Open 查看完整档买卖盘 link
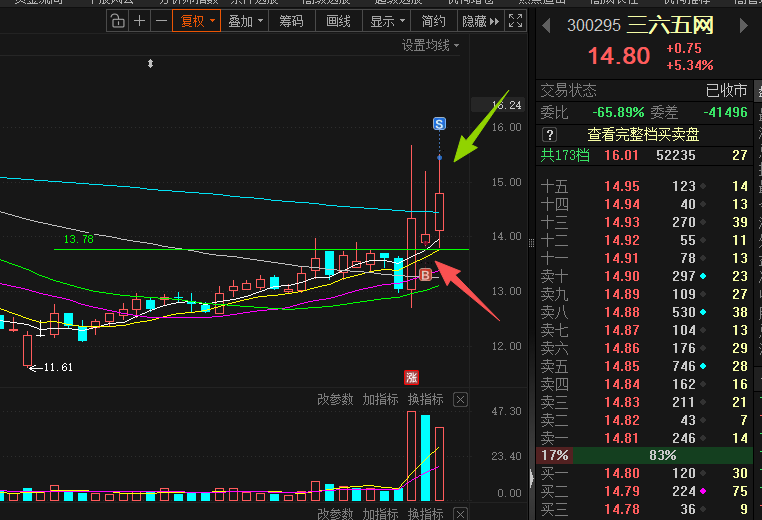Viewport: 762px width, 520px height. [643, 135]
